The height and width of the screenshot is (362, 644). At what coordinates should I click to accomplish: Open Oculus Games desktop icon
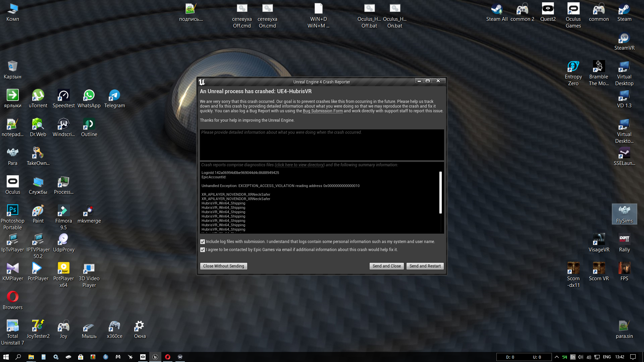click(573, 15)
